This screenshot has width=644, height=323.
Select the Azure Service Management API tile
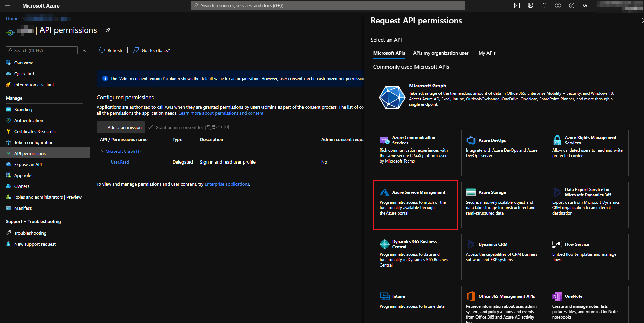pyautogui.click(x=415, y=205)
